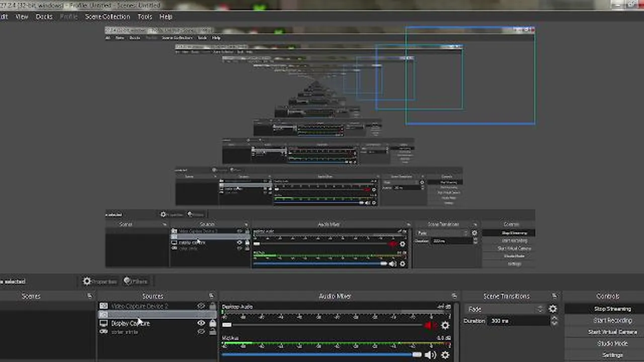Open the View menu

(22, 17)
